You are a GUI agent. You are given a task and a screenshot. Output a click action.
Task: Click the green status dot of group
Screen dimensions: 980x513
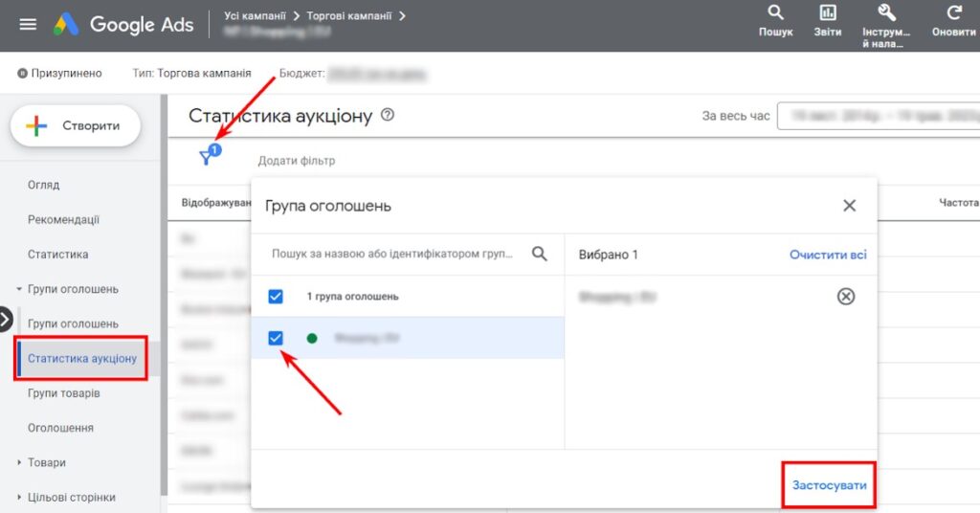point(312,338)
